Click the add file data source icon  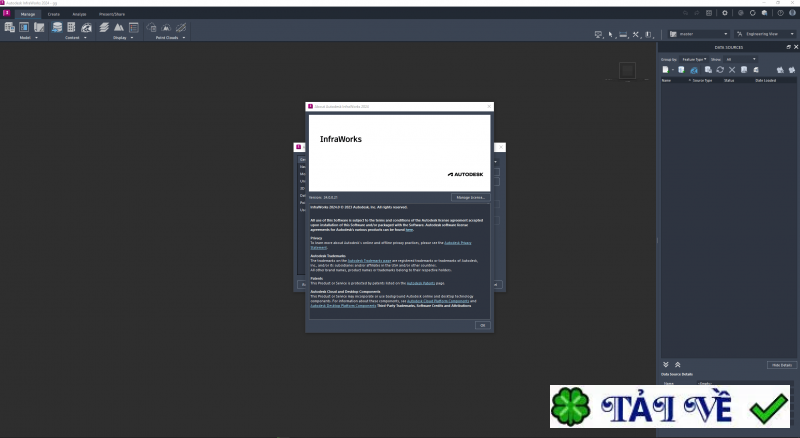click(665, 70)
